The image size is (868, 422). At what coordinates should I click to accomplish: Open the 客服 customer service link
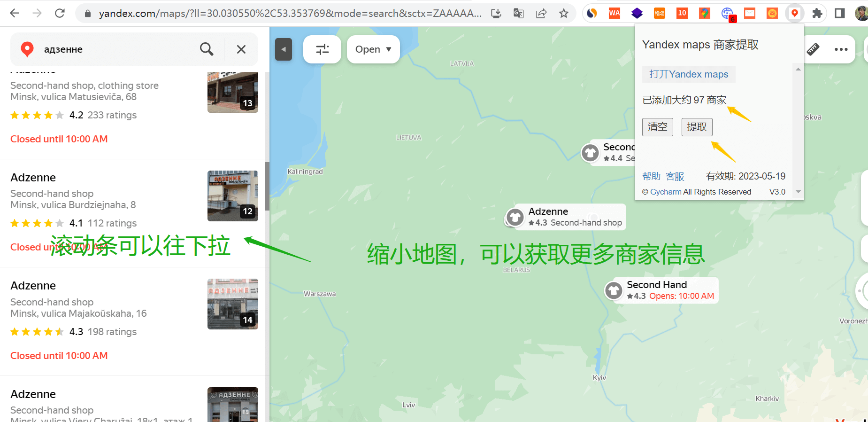pos(675,176)
